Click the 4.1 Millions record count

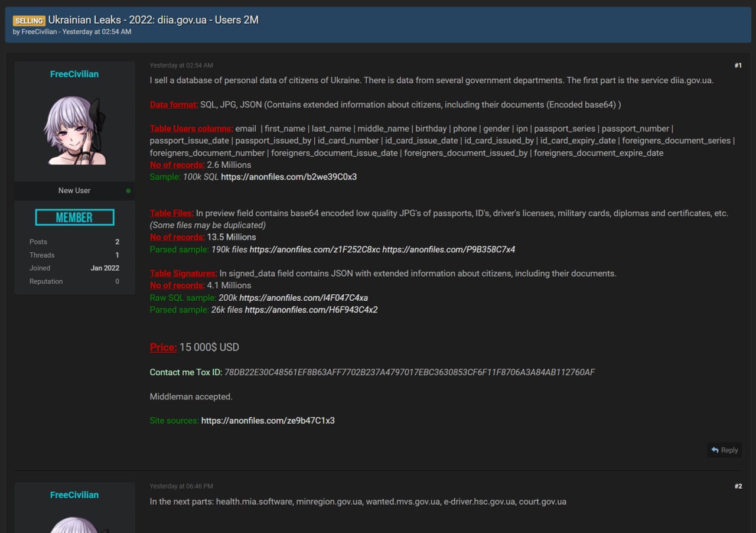(229, 285)
